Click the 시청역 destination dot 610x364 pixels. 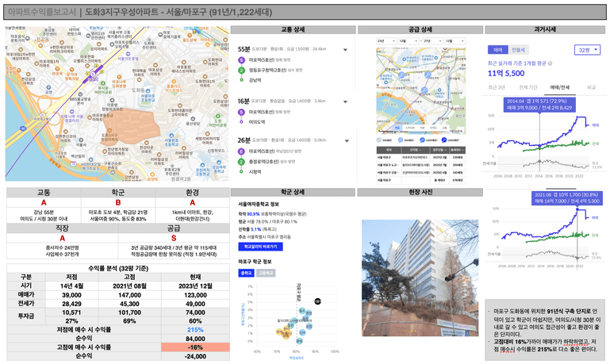[x=242, y=171]
